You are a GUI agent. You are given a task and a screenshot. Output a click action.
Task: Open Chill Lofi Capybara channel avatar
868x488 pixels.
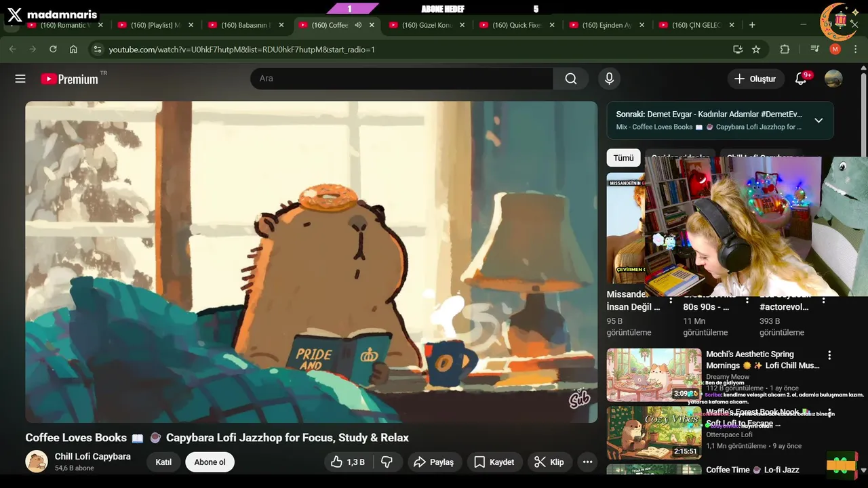coord(37,462)
